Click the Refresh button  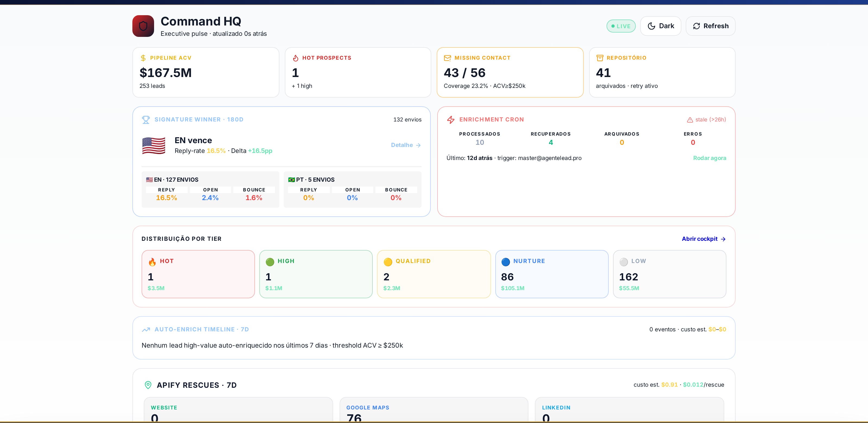[x=710, y=26]
